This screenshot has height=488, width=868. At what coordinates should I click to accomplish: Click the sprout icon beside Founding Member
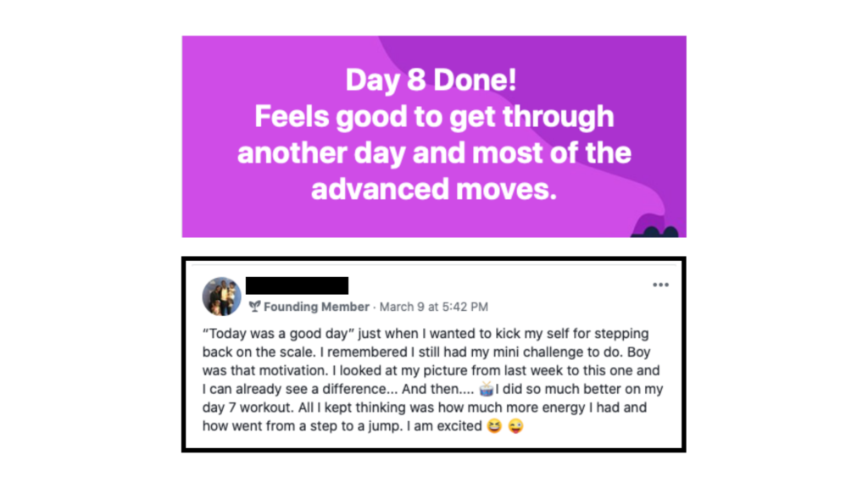254,307
